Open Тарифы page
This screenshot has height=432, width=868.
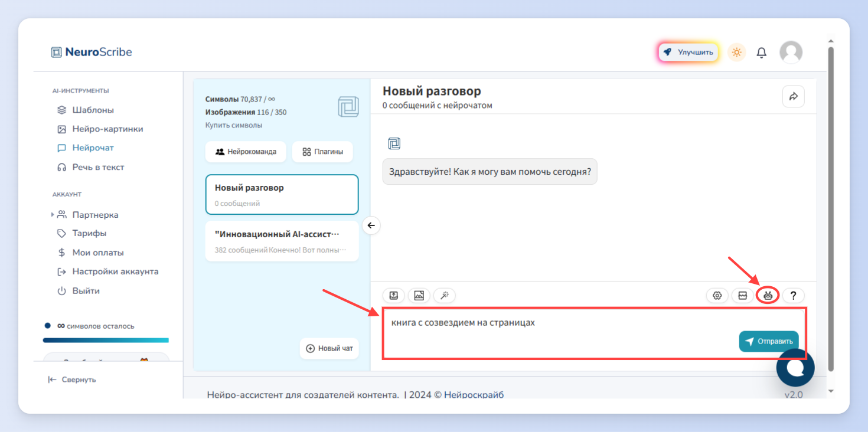[89, 233]
